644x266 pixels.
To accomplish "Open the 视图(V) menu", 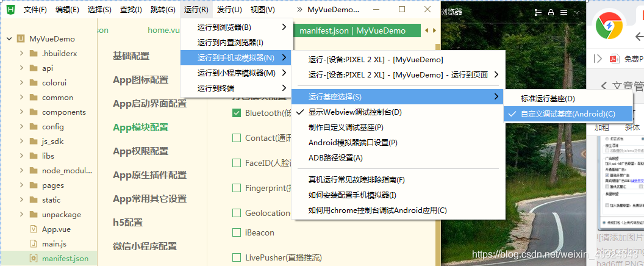I will [263, 9].
